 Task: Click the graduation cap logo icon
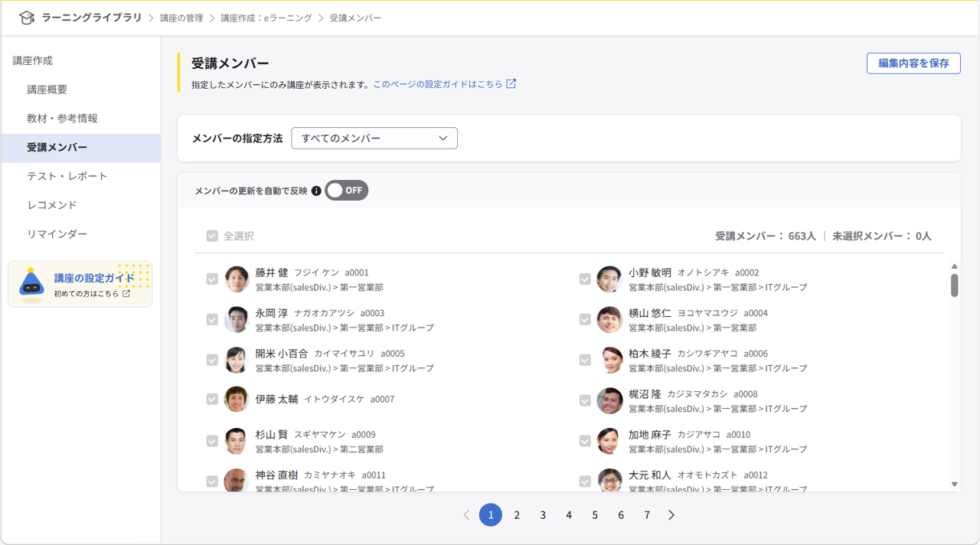tap(27, 18)
